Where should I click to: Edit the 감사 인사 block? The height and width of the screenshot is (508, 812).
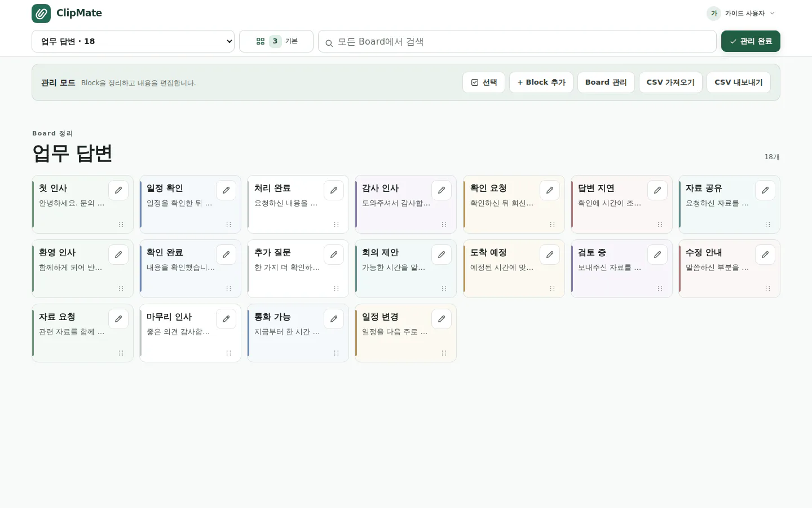click(442, 190)
